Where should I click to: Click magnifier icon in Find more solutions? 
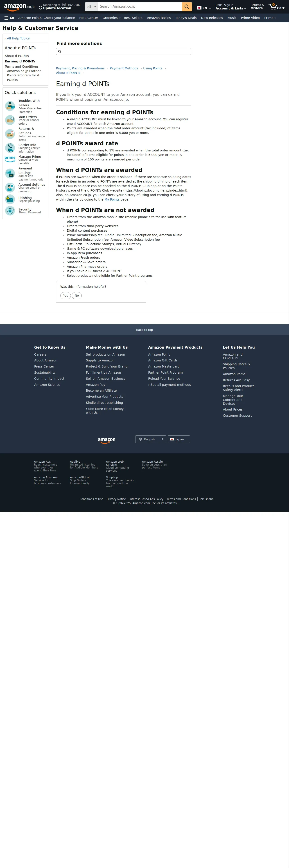(x=60, y=52)
